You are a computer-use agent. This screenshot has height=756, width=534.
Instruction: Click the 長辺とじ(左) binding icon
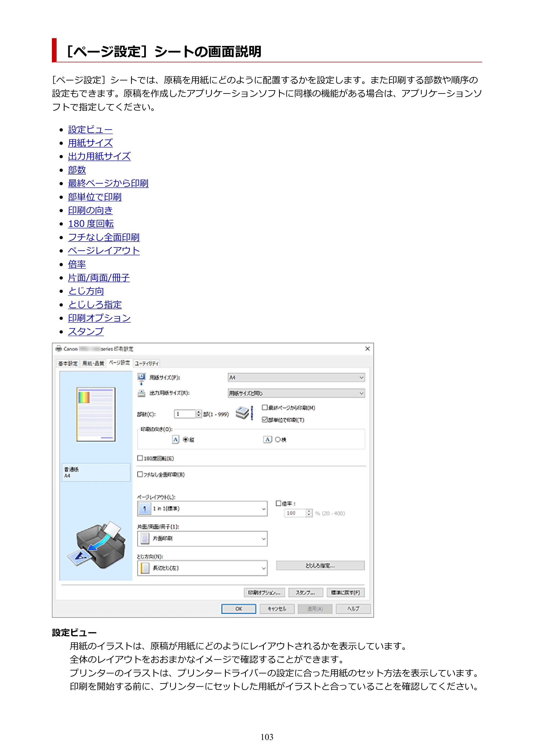tap(145, 568)
